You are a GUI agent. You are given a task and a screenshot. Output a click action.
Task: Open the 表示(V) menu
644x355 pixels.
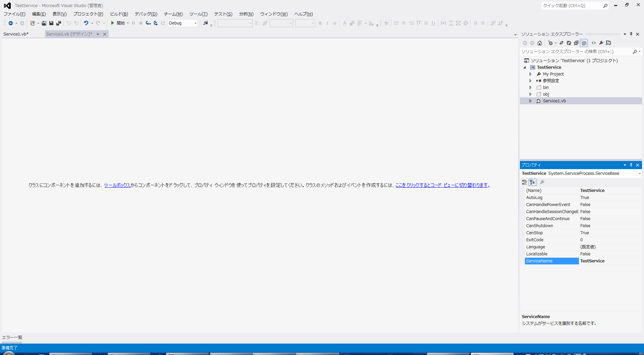click(59, 14)
